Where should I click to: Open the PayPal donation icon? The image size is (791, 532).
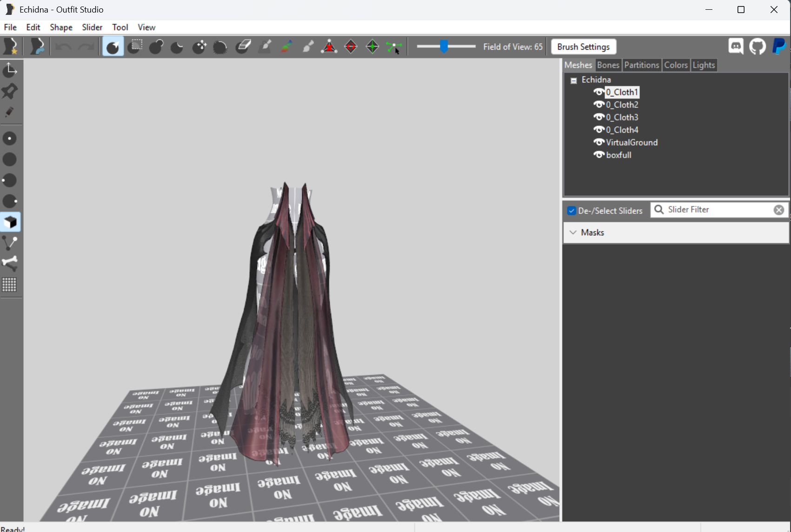(779, 47)
